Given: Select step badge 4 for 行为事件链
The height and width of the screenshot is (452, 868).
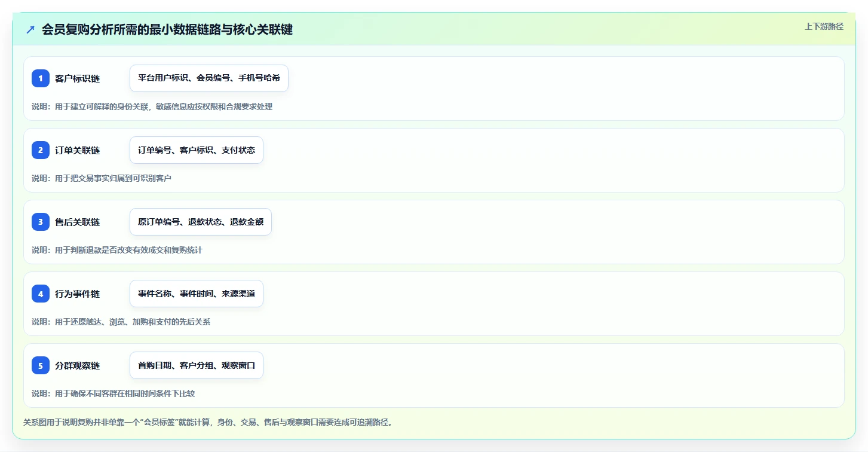Looking at the screenshot, I should pyautogui.click(x=41, y=294).
